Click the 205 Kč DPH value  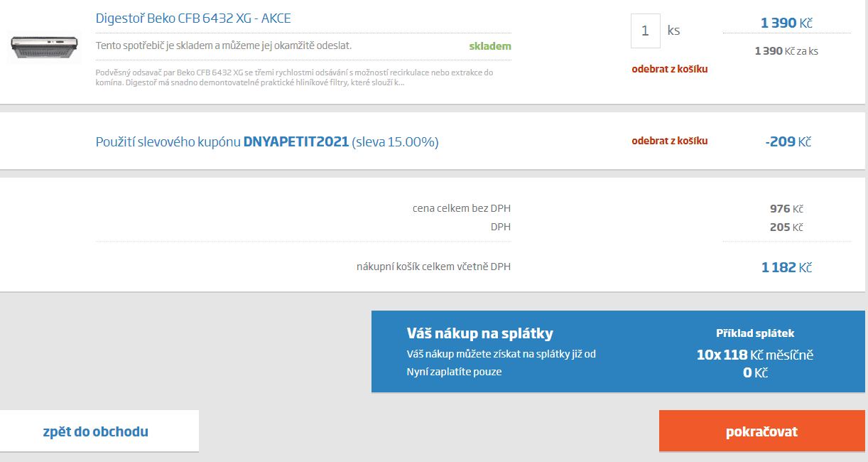click(x=786, y=227)
